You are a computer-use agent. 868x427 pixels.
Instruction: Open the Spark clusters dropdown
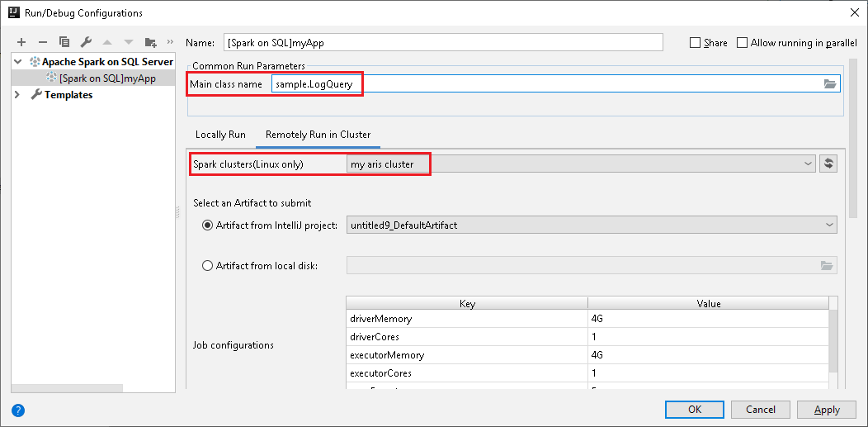580,164
